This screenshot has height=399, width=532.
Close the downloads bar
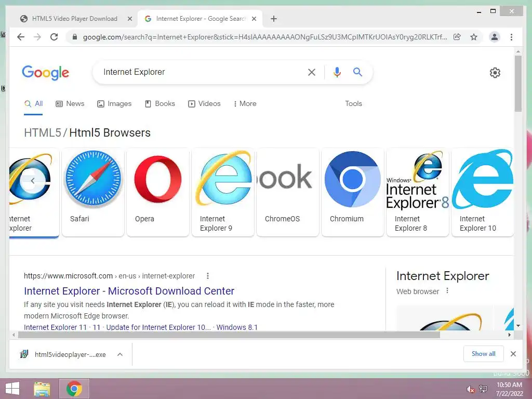pyautogui.click(x=513, y=354)
